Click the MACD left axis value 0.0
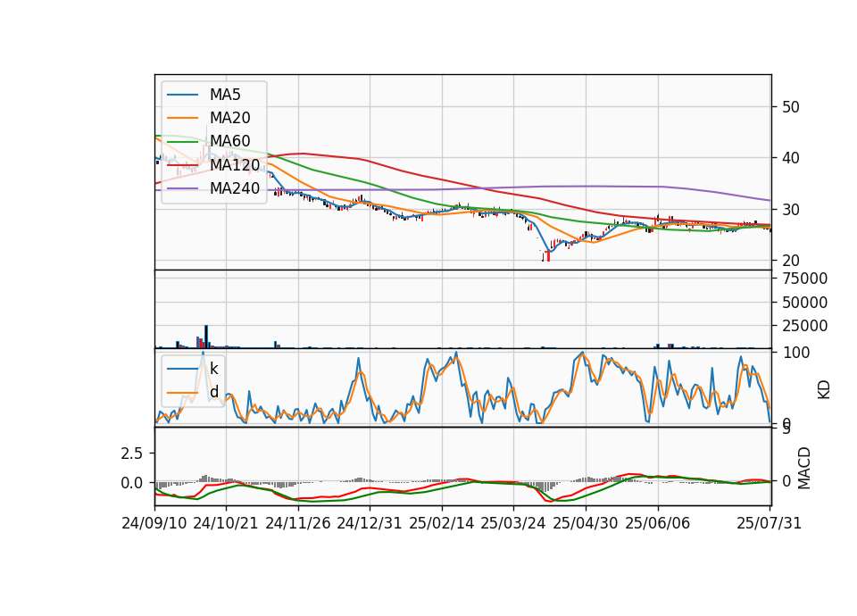 132,483
